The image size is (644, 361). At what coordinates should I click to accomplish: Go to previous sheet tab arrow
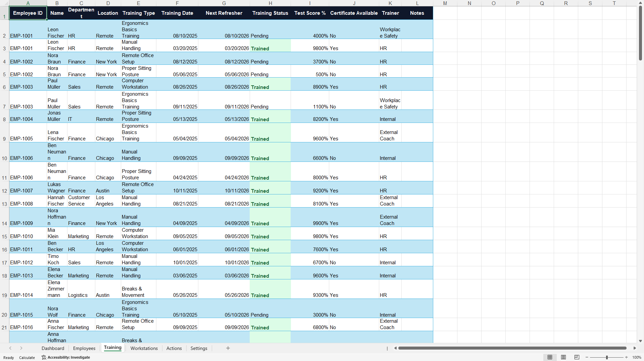coord(10,348)
